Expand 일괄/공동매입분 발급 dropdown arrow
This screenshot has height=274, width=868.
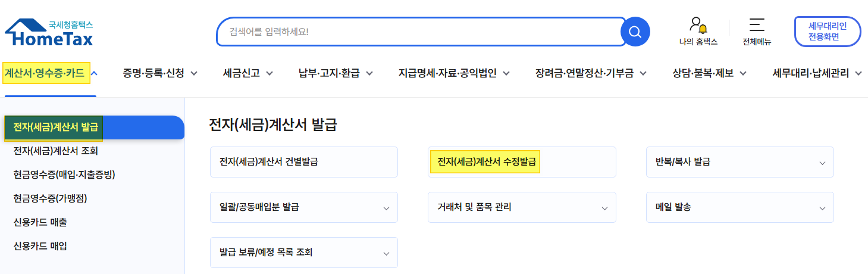[386, 208]
